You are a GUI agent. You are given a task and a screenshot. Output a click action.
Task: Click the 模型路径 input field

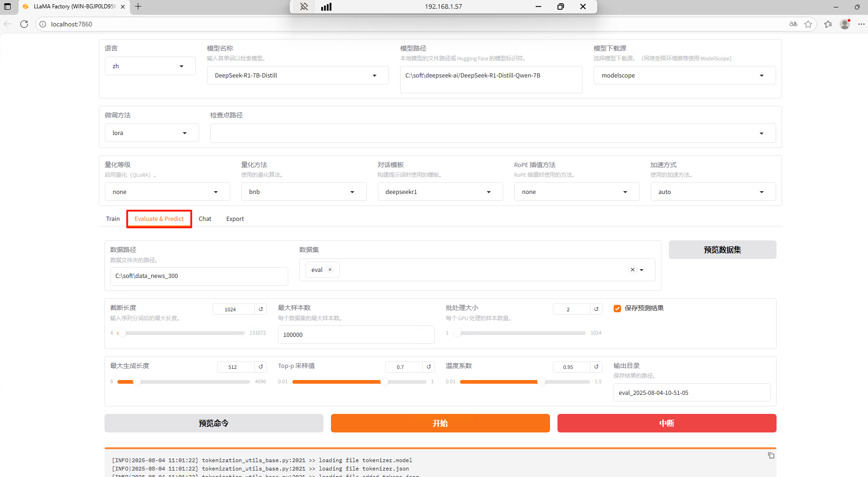pos(491,79)
